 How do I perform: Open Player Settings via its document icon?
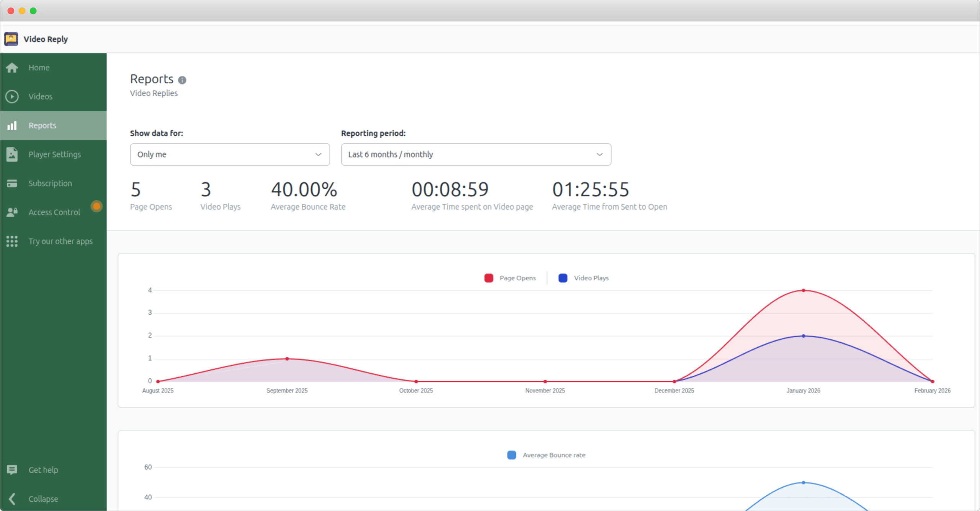click(12, 154)
